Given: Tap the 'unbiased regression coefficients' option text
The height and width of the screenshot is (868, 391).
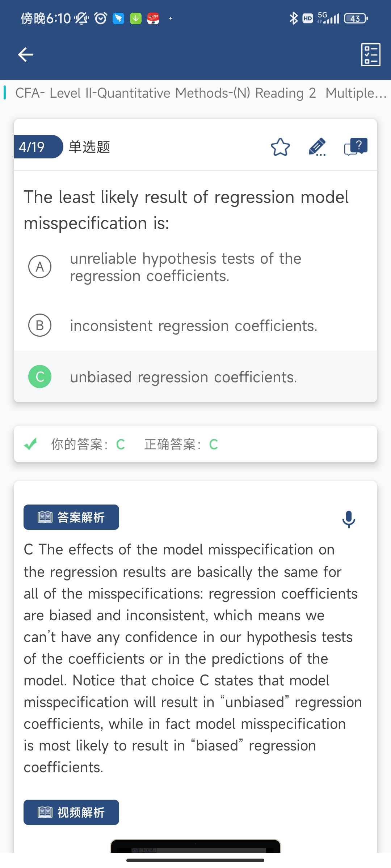Looking at the screenshot, I should (x=184, y=377).
